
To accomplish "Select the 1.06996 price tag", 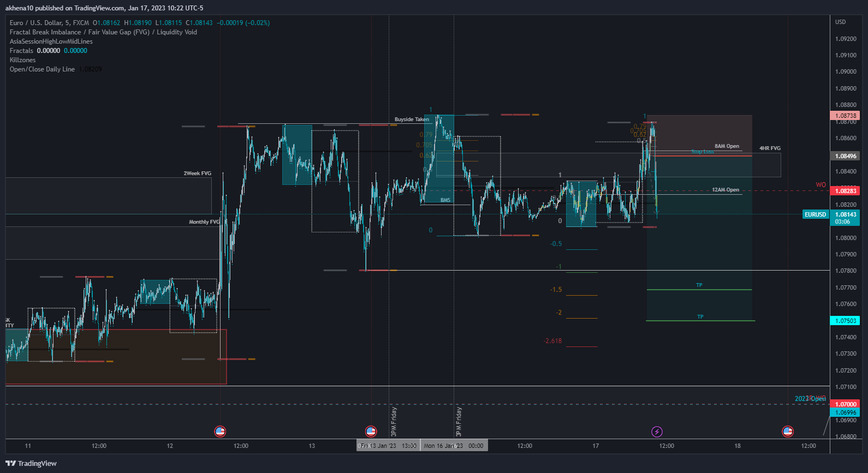I will (x=845, y=412).
